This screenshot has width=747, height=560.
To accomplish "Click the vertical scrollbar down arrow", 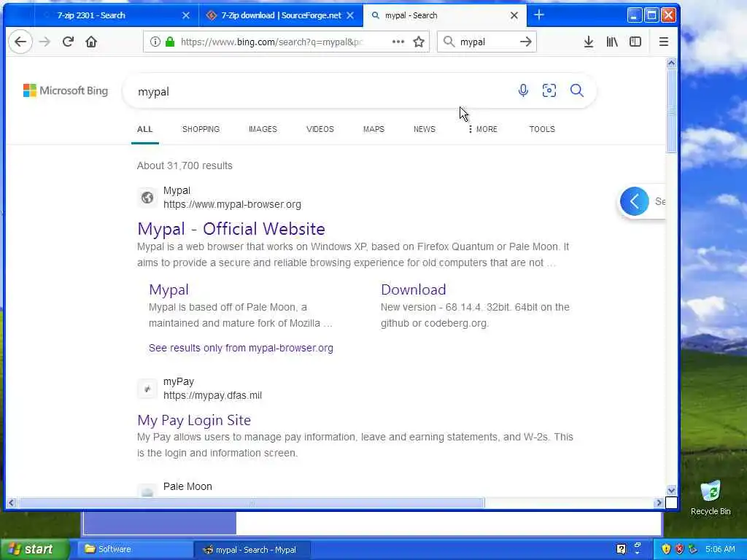I will (671, 490).
